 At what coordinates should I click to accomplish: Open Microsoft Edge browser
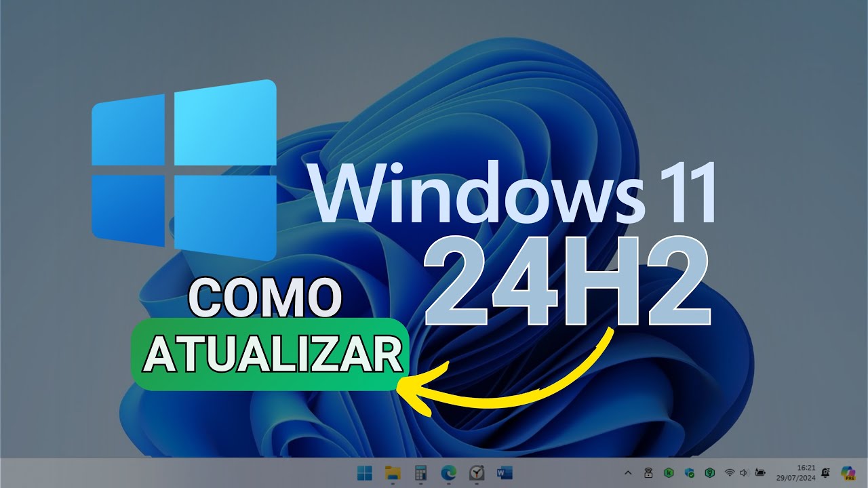(448, 472)
